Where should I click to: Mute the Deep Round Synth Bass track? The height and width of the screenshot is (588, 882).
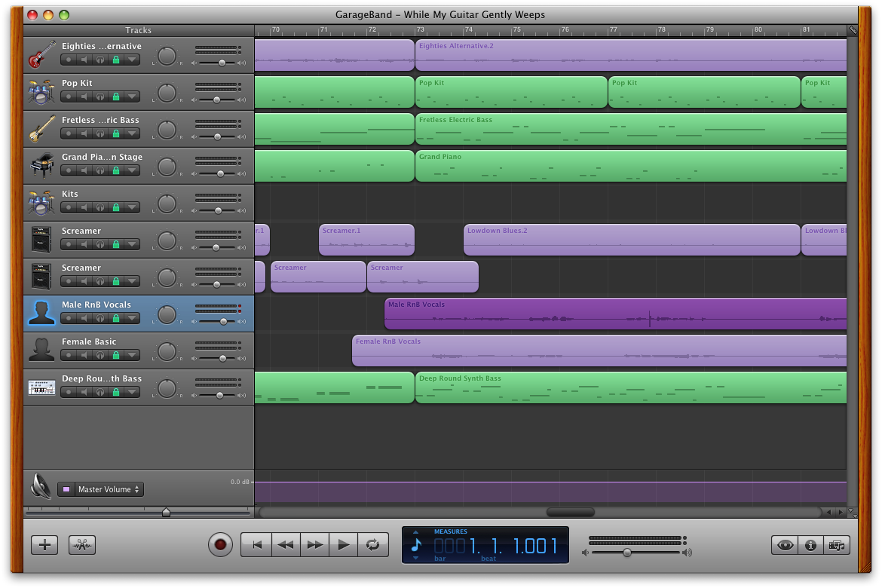coord(84,393)
